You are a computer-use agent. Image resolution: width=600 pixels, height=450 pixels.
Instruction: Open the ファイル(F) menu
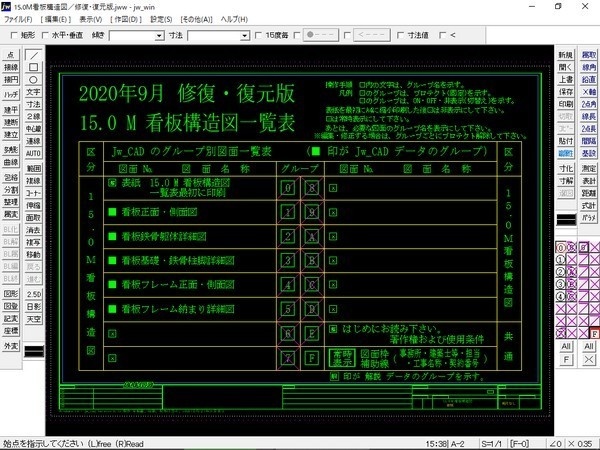coord(18,19)
